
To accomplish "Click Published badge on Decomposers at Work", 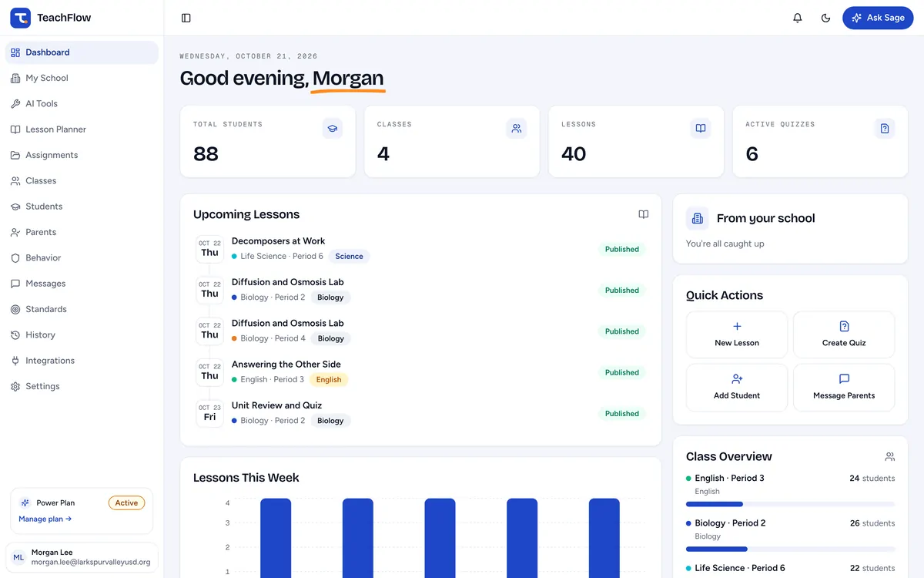I will coord(622,250).
